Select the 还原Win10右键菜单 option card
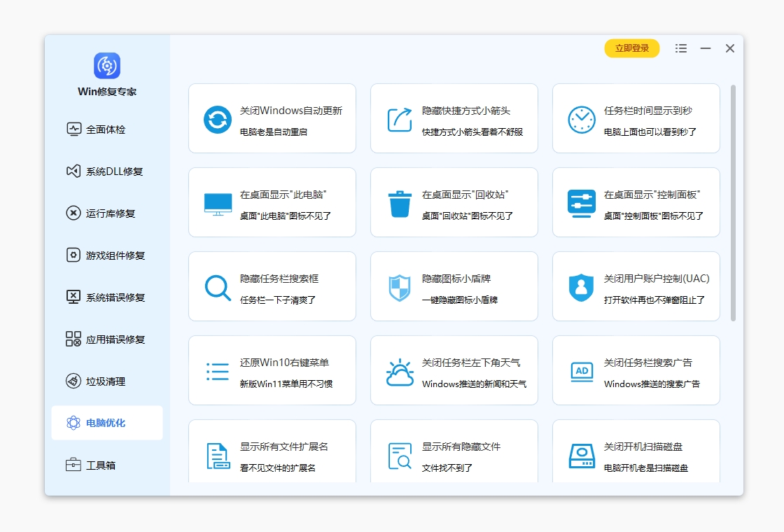The image size is (784, 532). point(272,370)
